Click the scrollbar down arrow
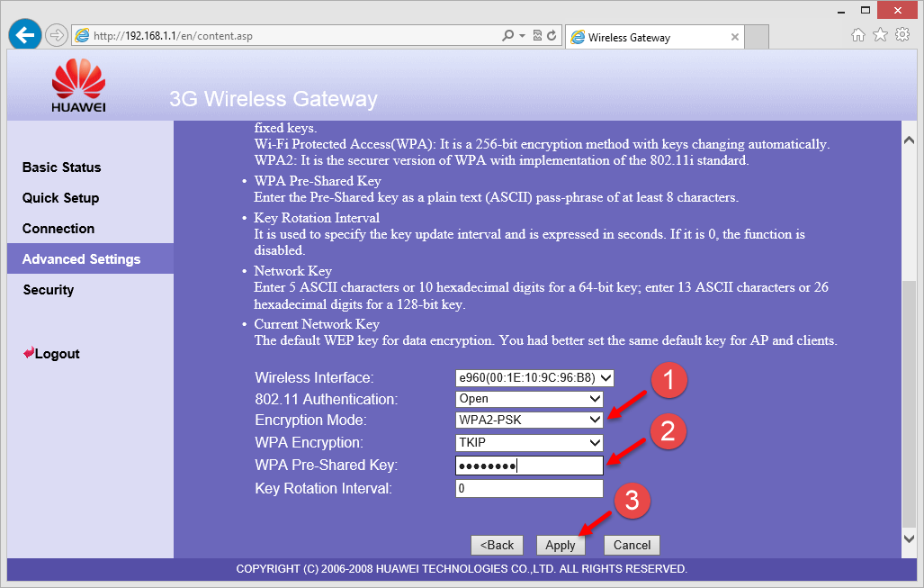Viewport: 924px width, 588px height. (909, 538)
